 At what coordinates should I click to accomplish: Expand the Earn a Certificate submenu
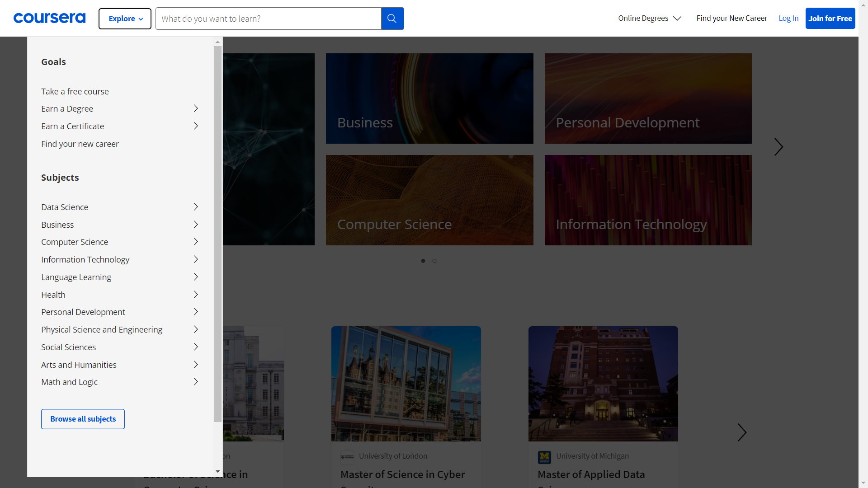(x=120, y=126)
